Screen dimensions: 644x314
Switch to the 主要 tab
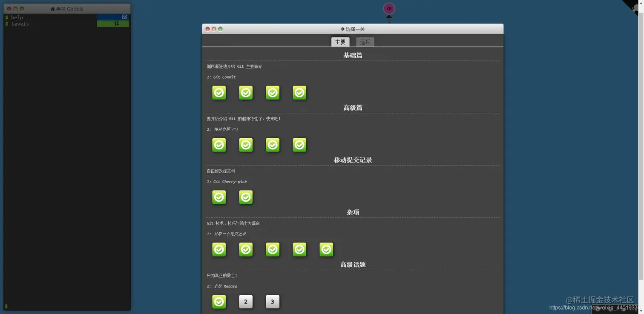340,42
